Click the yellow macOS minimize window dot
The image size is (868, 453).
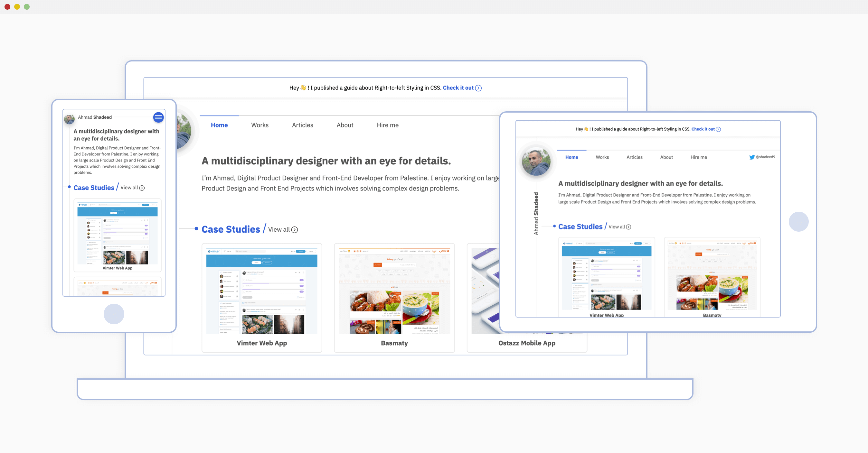(x=17, y=7)
